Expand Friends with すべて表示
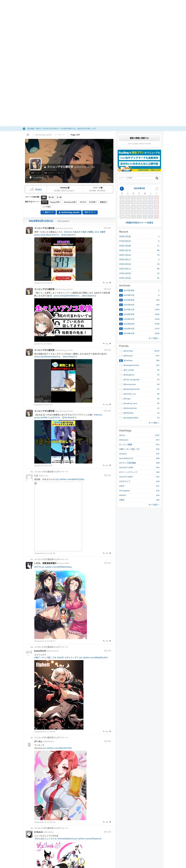The width and height of the screenshot is (186, 868). pyautogui.click(x=154, y=423)
